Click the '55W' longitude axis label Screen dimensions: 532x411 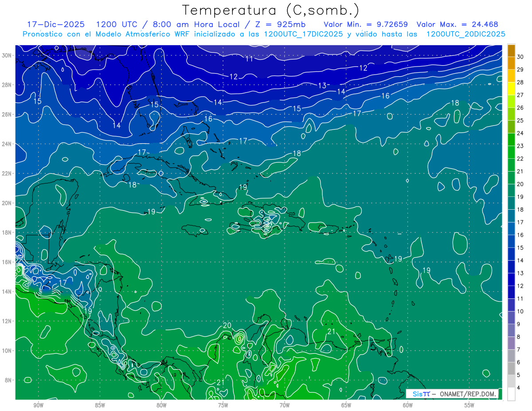pyautogui.click(x=469, y=406)
